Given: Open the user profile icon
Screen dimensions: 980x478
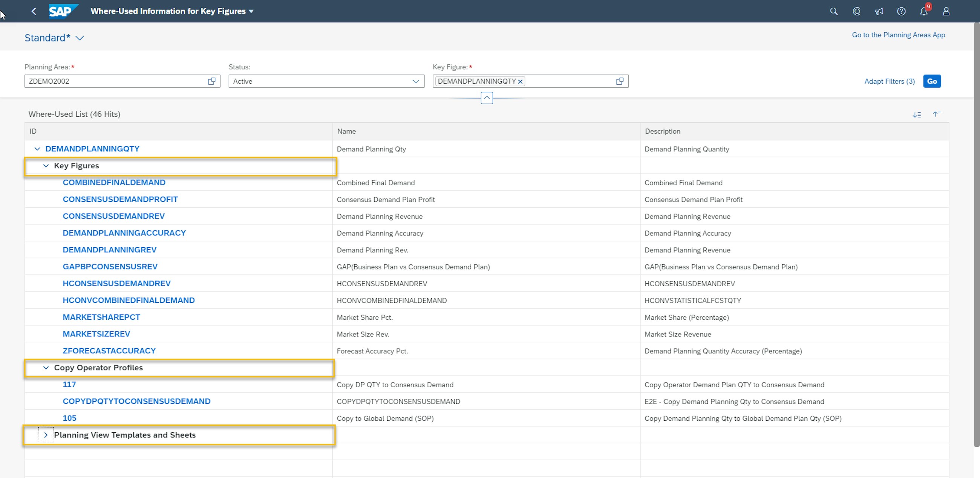Looking at the screenshot, I should [946, 11].
